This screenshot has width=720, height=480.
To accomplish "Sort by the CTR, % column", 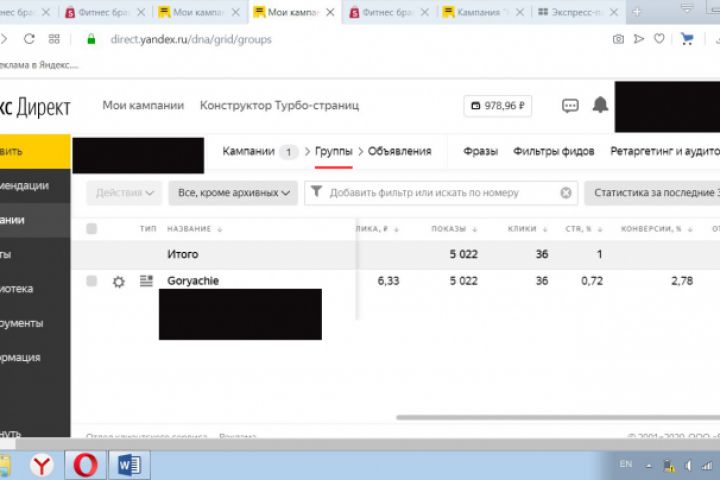I will coord(584,229).
